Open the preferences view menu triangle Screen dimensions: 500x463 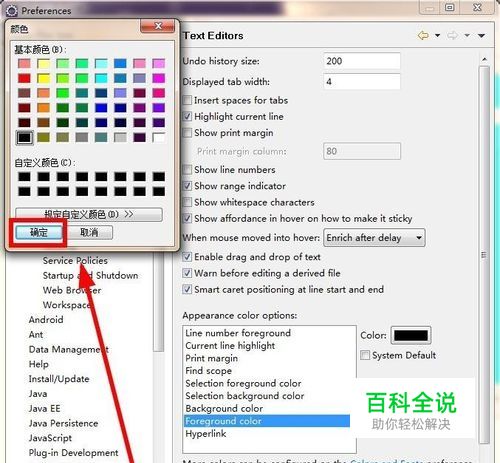point(481,35)
